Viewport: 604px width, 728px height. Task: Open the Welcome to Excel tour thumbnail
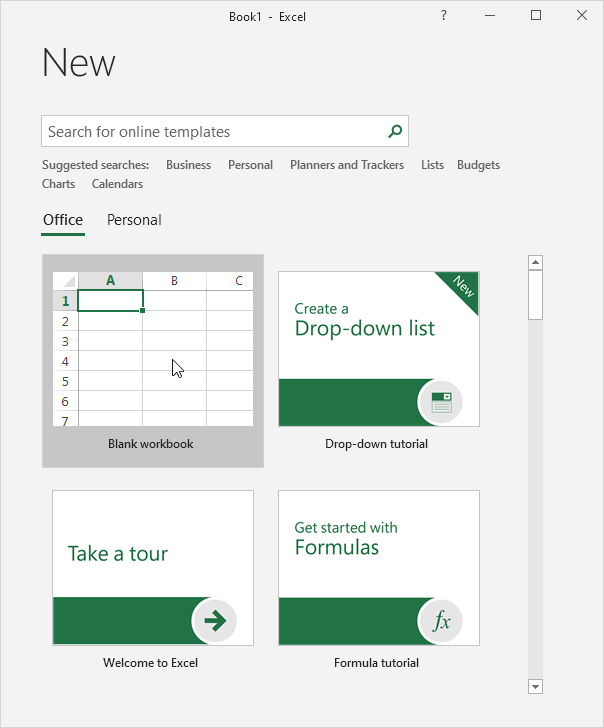click(x=152, y=567)
